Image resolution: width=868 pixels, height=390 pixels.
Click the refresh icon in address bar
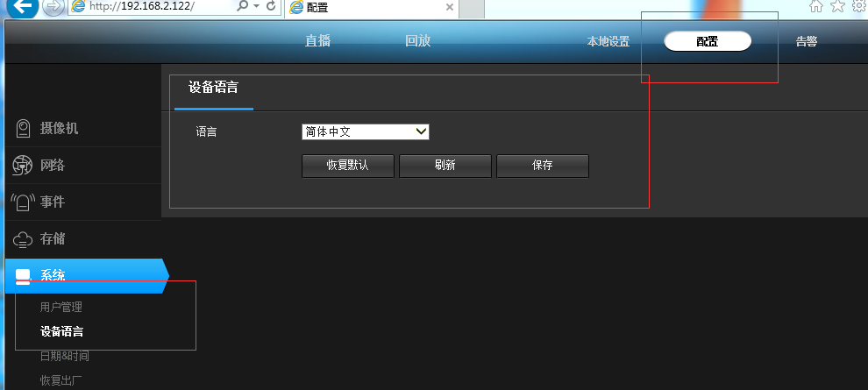point(271,6)
